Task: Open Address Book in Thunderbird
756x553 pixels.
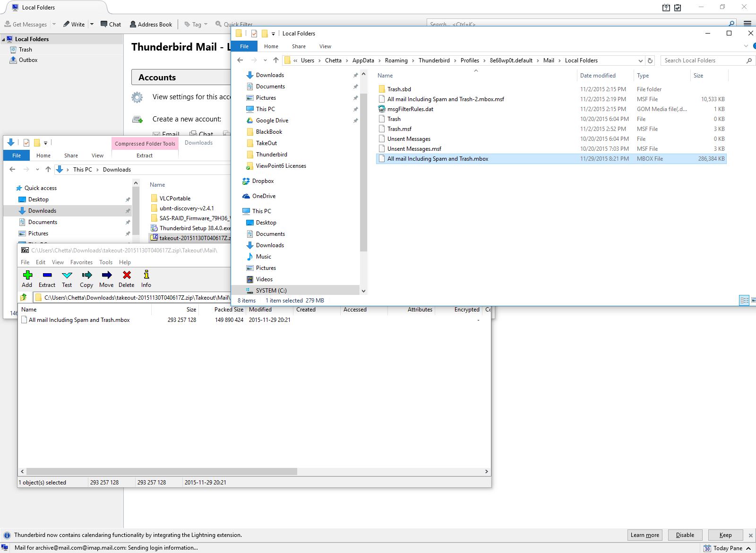Action: (x=151, y=24)
